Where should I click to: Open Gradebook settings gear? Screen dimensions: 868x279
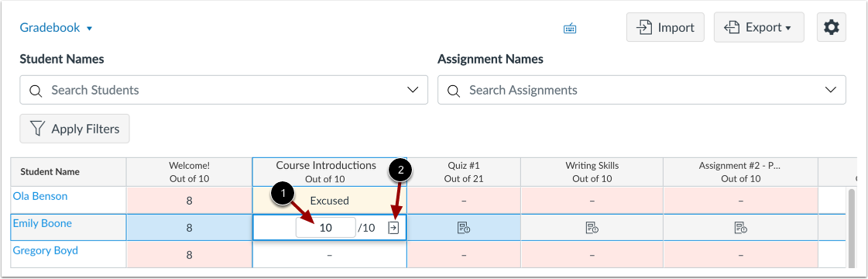832,27
